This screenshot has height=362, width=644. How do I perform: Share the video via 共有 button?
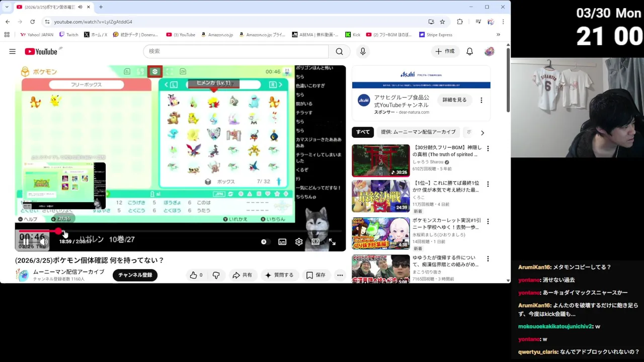click(x=242, y=275)
